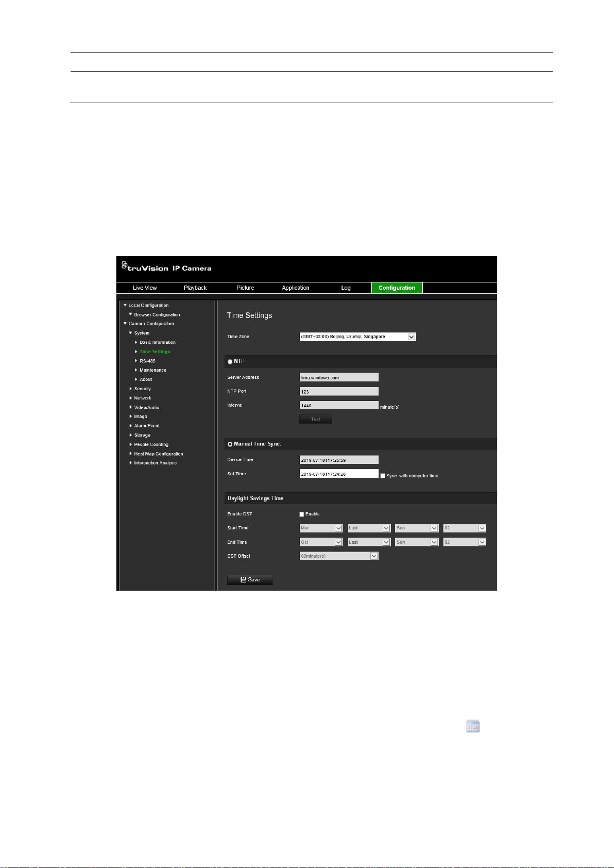
Task: Open the DST Offset dropdown
Action: [x=339, y=556]
